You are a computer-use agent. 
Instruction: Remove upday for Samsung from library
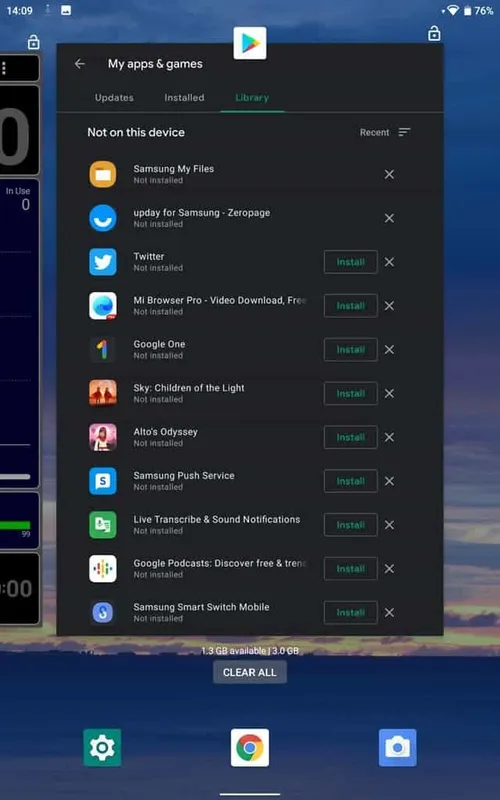(x=389, y=218)
